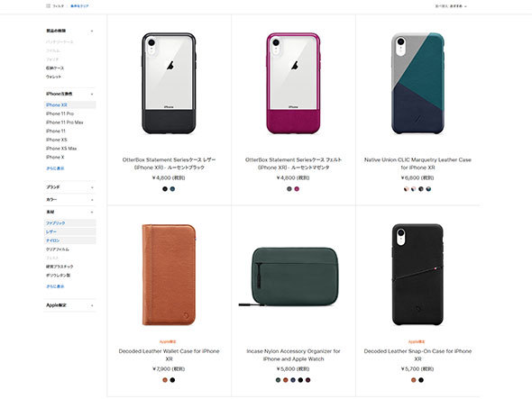Expand the Apple限定 filter section

(x=70, y=305)
